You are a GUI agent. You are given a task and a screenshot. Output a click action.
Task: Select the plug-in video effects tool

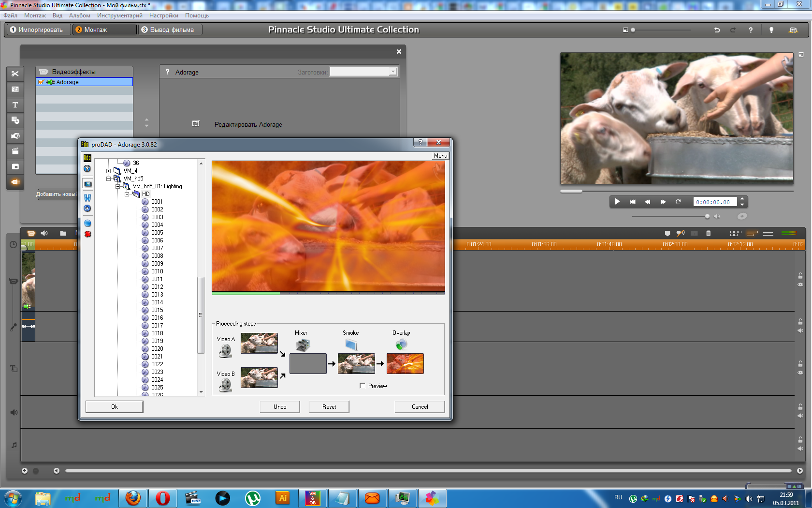coord(15,182)
